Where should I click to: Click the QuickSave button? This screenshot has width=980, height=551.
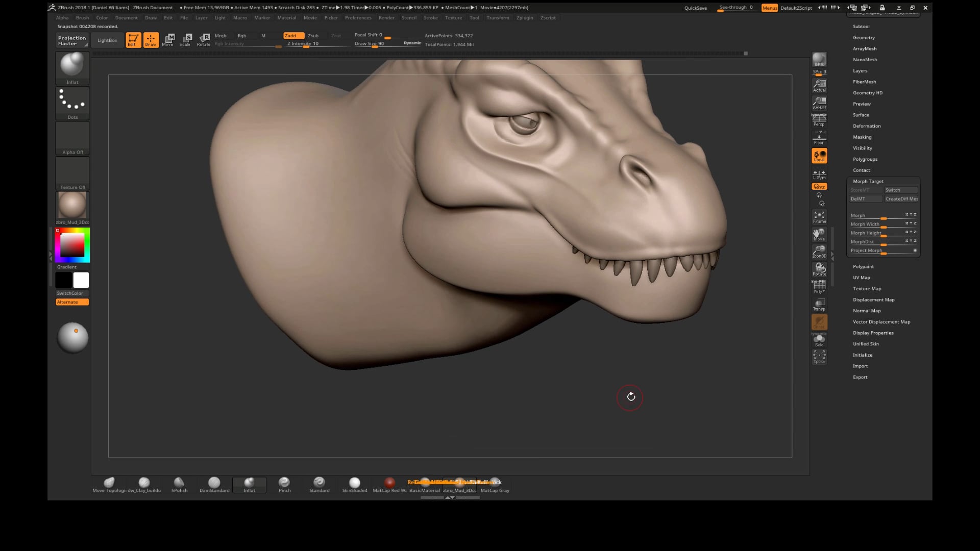pyautogui.click(x=695, y=8)
